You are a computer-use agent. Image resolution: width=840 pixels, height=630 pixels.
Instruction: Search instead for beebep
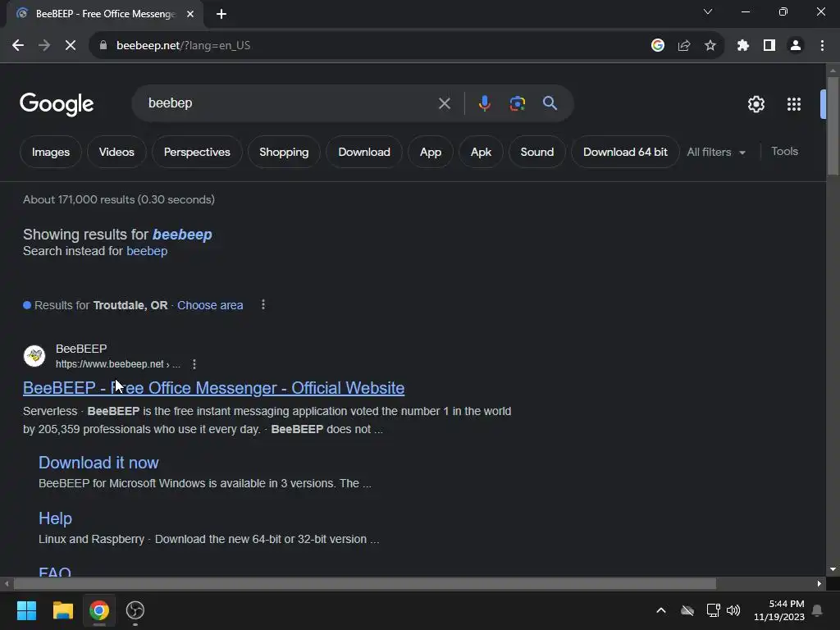147,251
